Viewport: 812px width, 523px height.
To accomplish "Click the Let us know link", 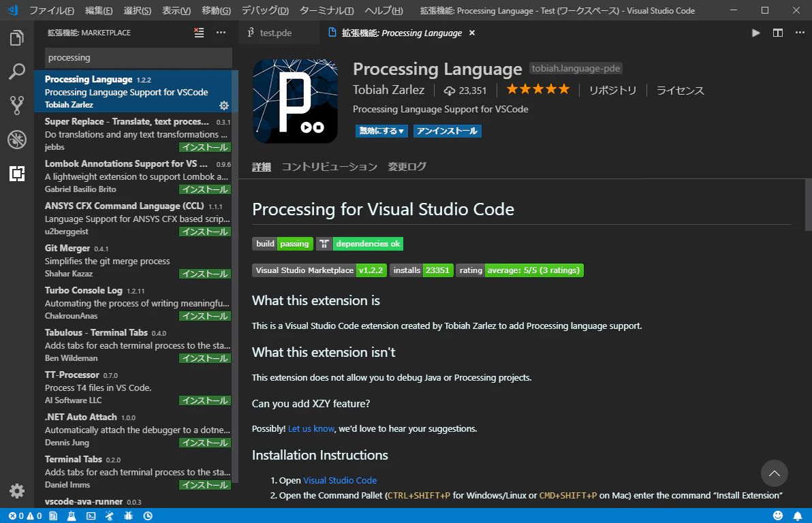I will coord(311,429).
